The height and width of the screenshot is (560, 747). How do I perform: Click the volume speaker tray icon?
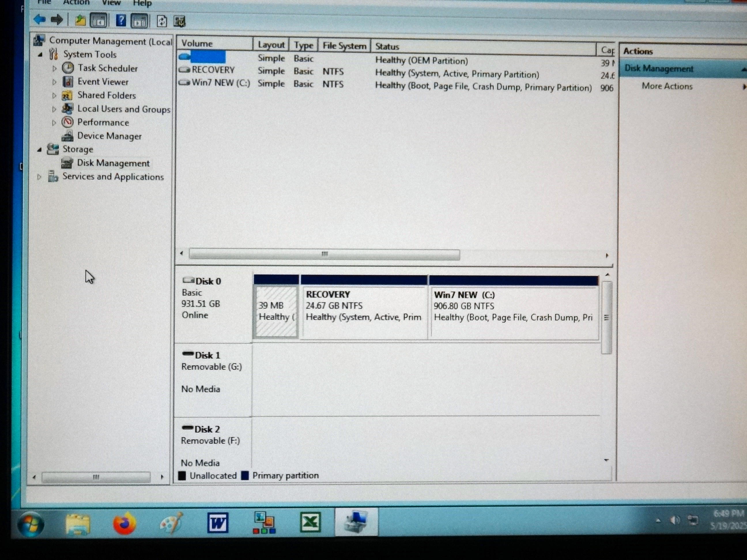[x=675, y=521]
